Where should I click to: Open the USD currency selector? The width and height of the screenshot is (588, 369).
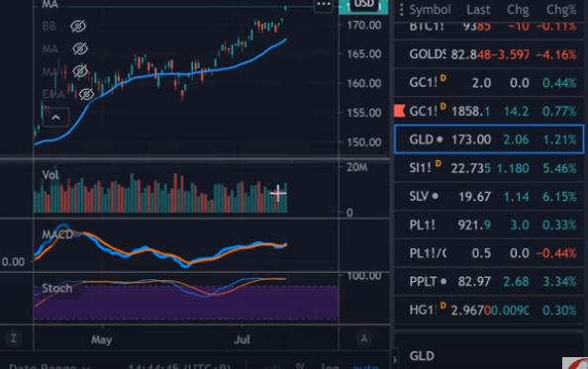click(x=363, y=5)
